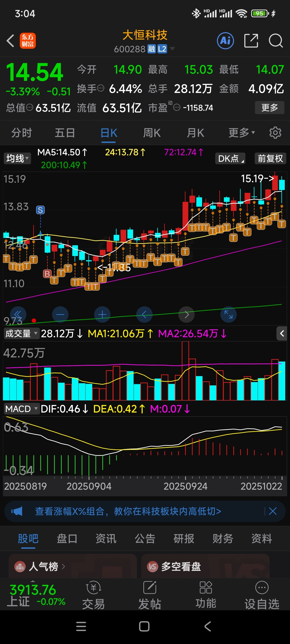Zoom out chart with minus button
This screenshot has width=290, height=644.
coord(60,314)
